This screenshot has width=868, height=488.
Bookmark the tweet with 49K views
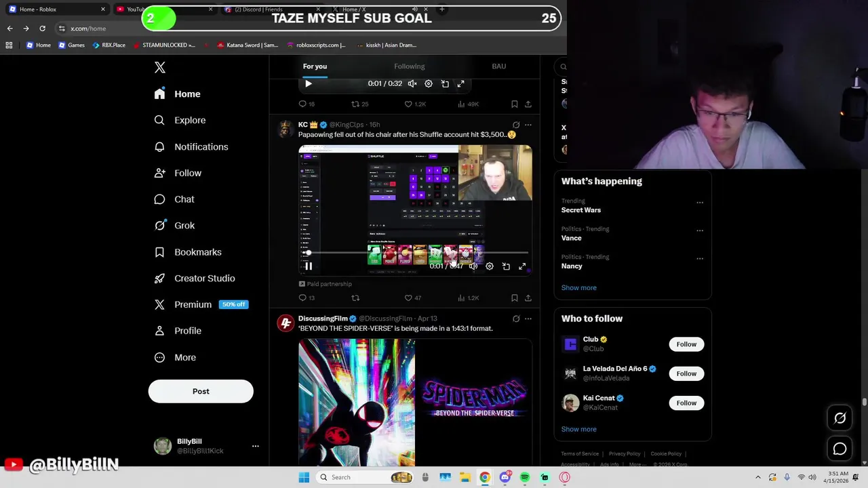[514, 104]
